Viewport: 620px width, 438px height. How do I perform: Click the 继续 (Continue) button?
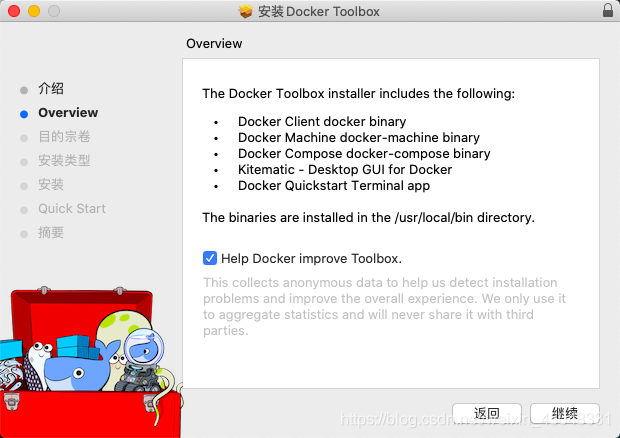click(x=565, y=413)
